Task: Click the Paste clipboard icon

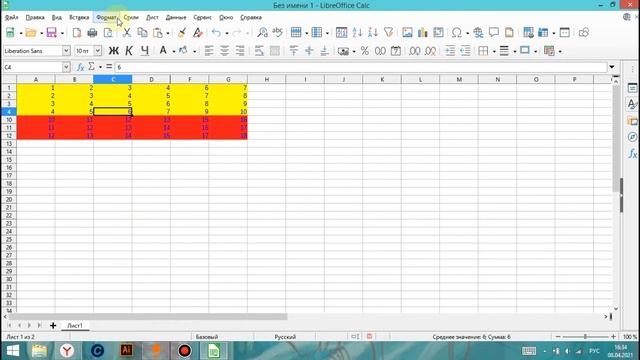Action: (x=158, y=33)
